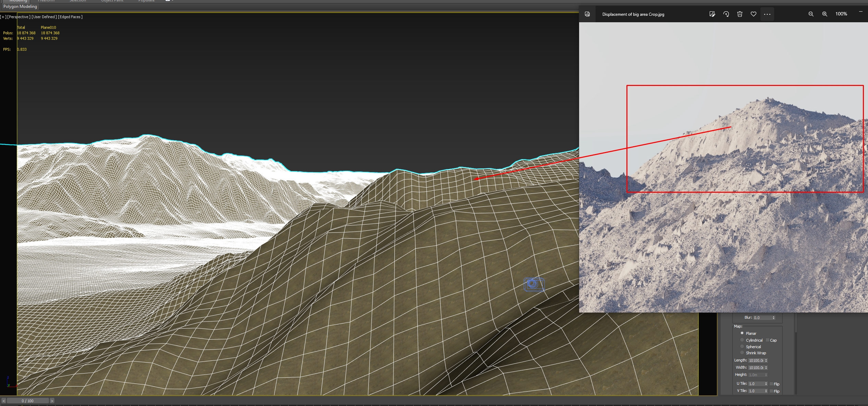Switch to the Freeform ribbon tab
The width and height of the screenshot is (868, 406).
click(x=46, y=1)
